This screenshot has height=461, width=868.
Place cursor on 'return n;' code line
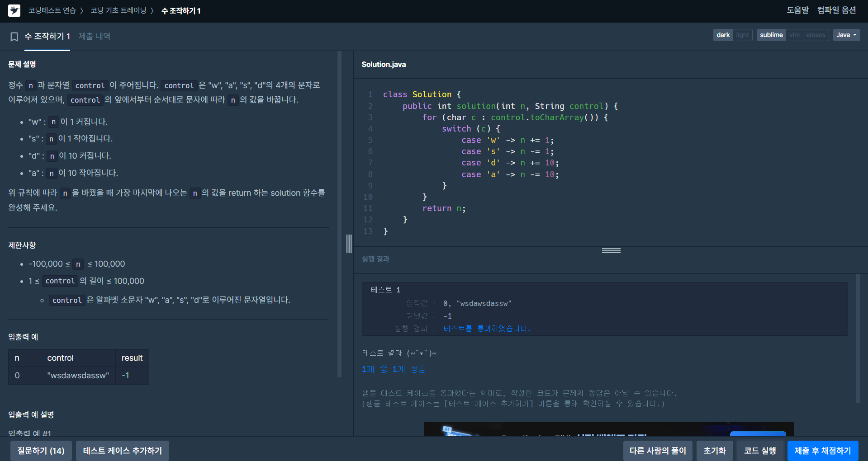[x=444, y=208]
